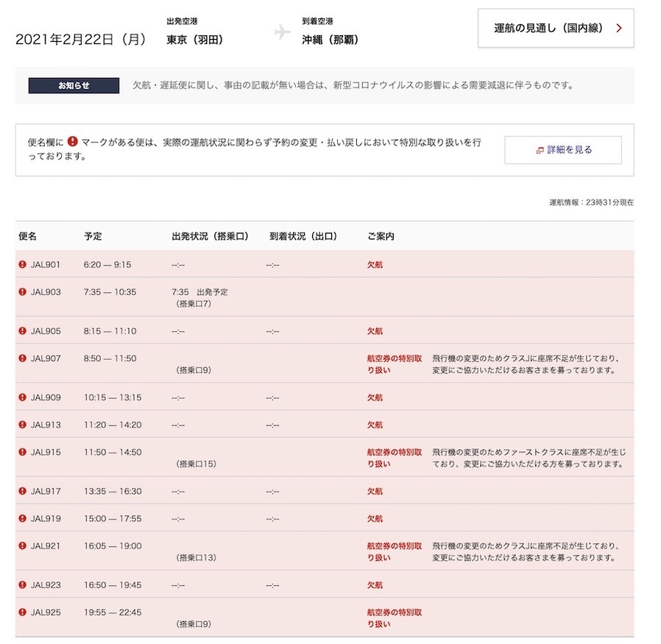Image resolution: width=661 pixels, height=644 pixels.
Task: Click the 出発状況（搭乗口） column header
Action: pyautogui.click(x=210, y=236)
